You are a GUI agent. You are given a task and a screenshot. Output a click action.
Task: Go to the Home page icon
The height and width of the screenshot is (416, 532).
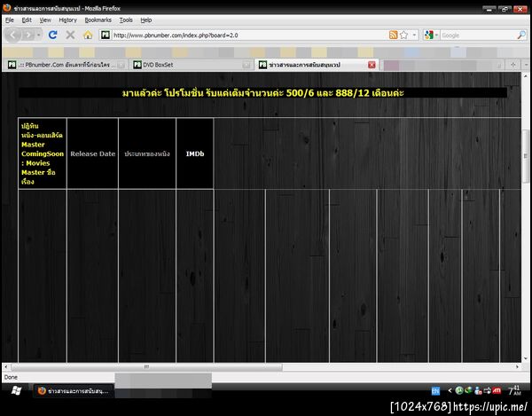[88, 35]
